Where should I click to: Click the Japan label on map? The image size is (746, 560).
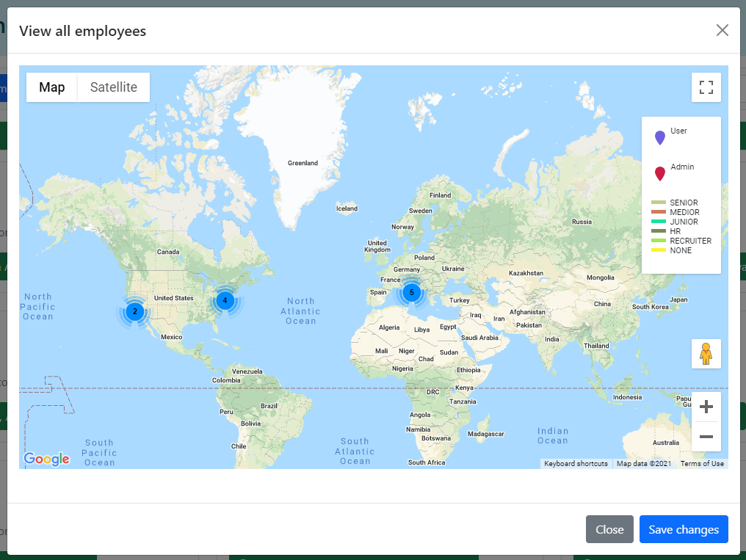(678, 300)
